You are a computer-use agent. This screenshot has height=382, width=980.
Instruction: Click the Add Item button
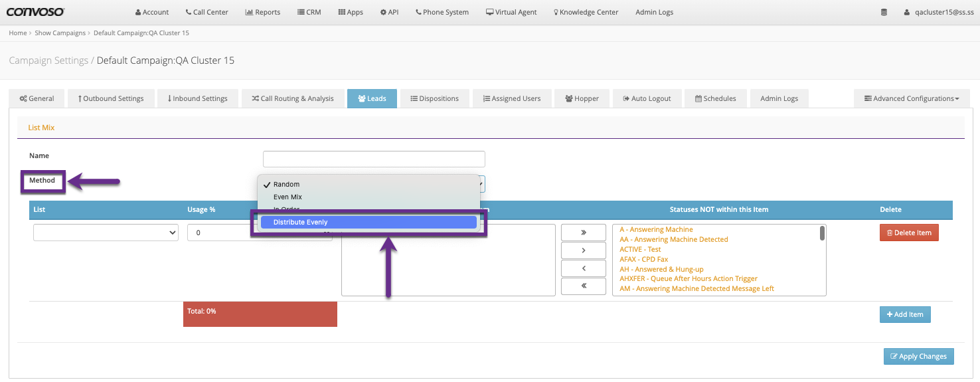905,314
